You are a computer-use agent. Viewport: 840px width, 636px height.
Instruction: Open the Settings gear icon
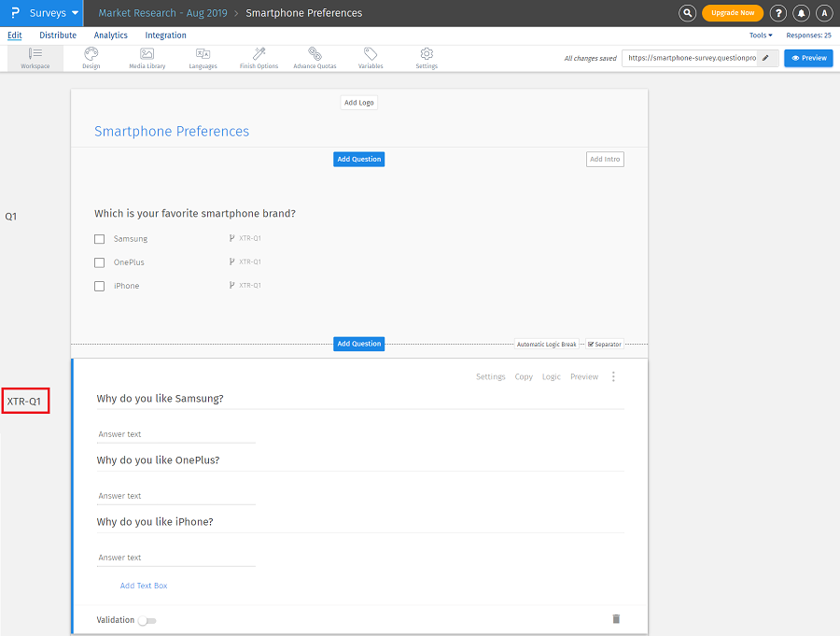click(427, 58)
